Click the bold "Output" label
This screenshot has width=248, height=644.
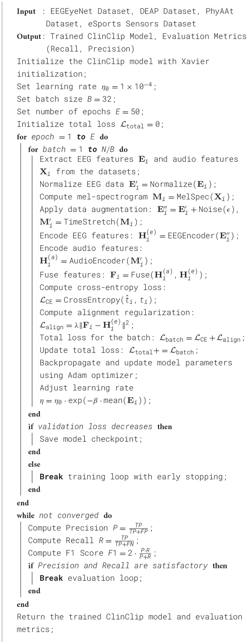29,37
